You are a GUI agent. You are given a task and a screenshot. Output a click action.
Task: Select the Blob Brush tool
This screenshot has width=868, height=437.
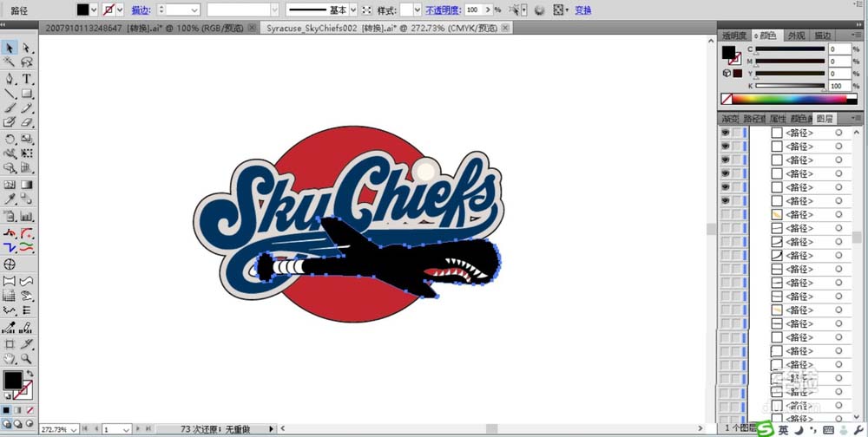pyautogui.click(x=10, y=121)
